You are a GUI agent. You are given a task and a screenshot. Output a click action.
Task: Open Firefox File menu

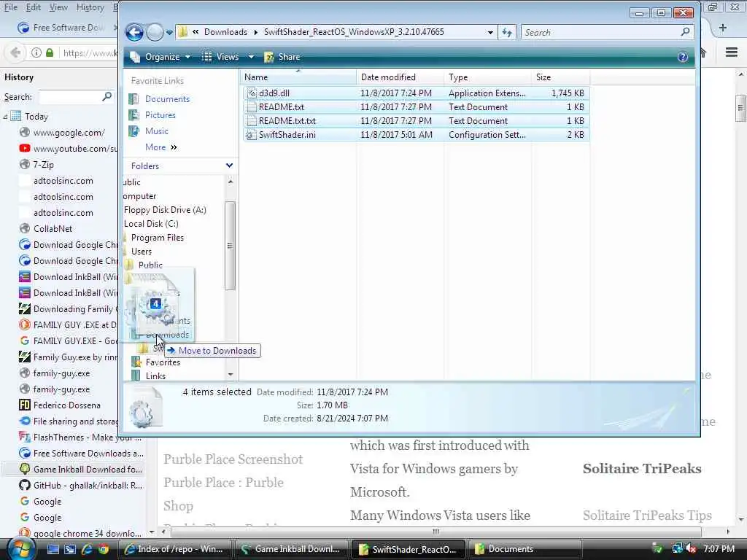tap(10, 7)
